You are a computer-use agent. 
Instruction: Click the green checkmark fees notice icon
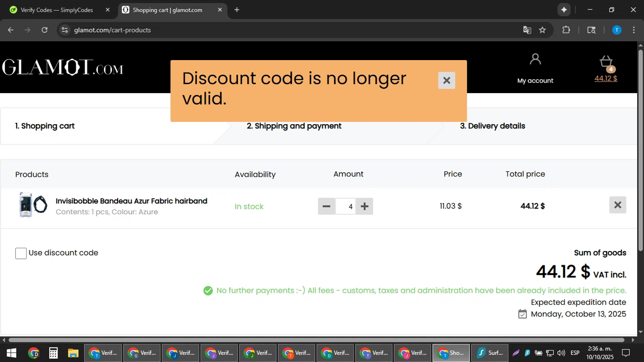click(208, 291)
